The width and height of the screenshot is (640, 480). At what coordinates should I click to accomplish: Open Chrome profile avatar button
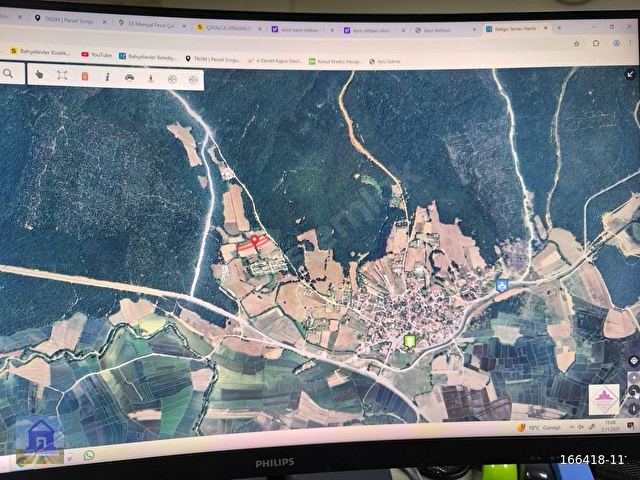pos(616,43)
